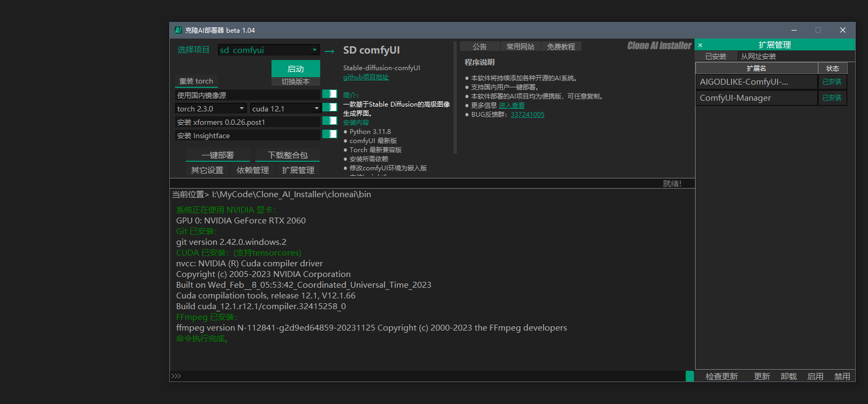Select the ComfyUI-Manager extension row

(x=757, y=98)
